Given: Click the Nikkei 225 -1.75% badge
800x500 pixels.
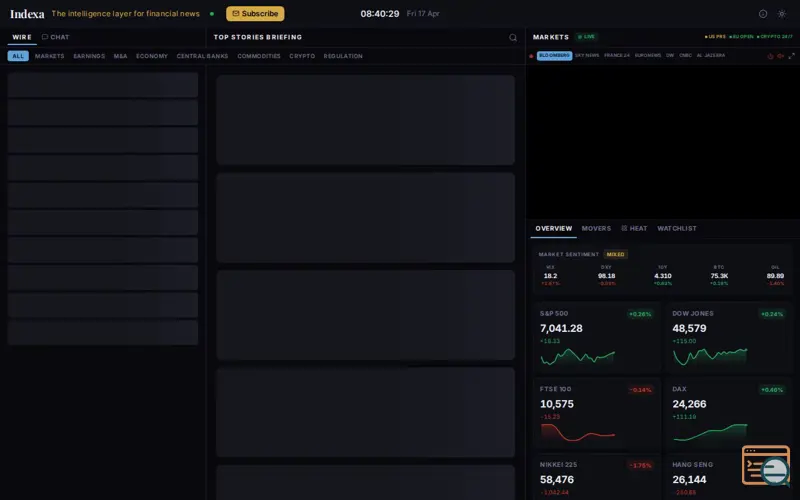Looking at the screenshot, I should click(640, 465).
